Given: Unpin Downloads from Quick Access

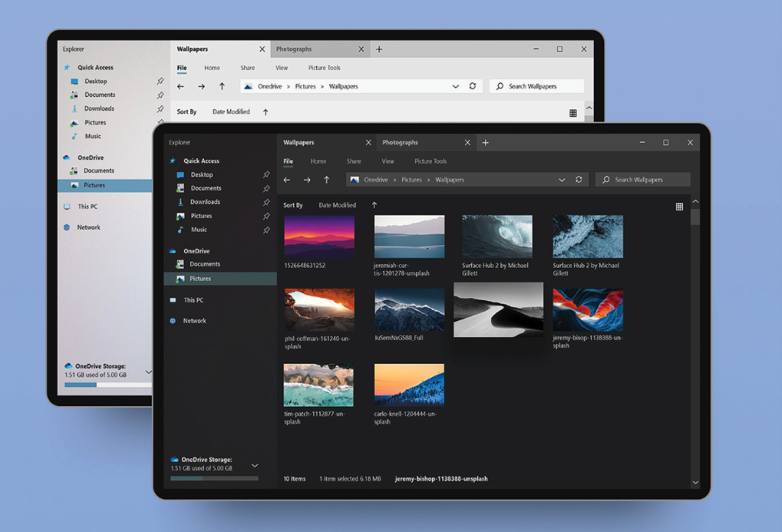Looking at the screenshot, I should click(x=266, y=202).
